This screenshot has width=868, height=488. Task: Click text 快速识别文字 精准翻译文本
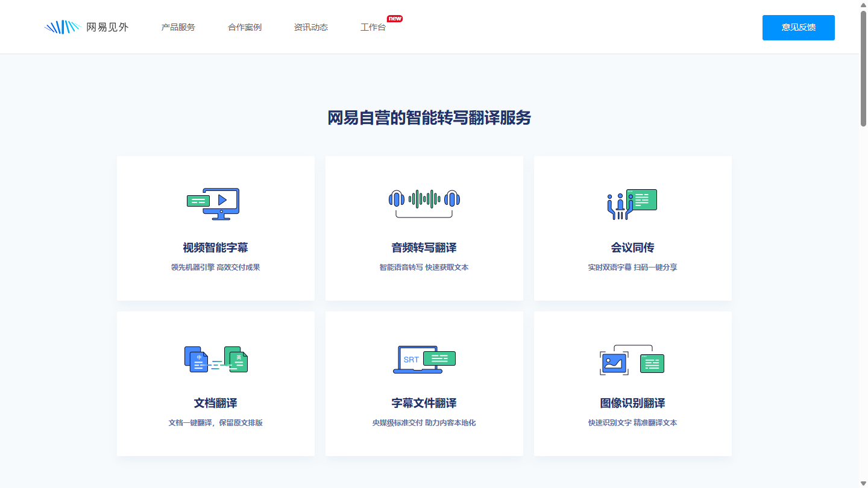click(633, 423)
